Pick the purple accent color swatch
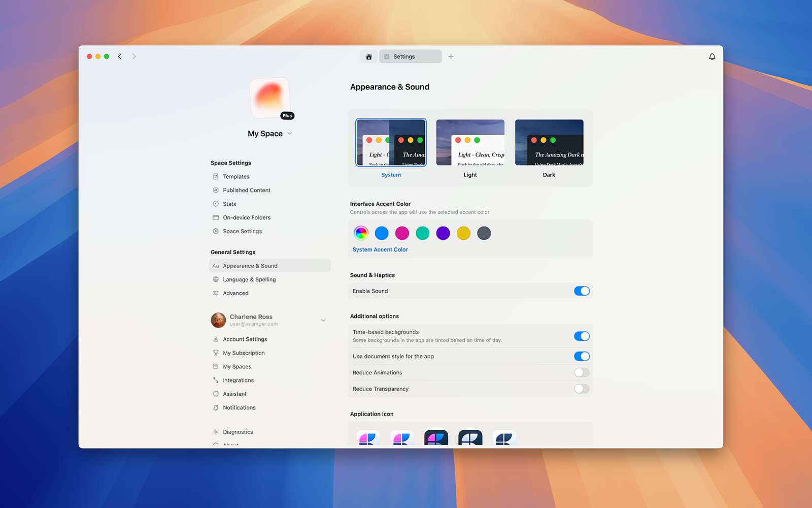This screenshot has width=812, height=508. [x=443, y=233]
